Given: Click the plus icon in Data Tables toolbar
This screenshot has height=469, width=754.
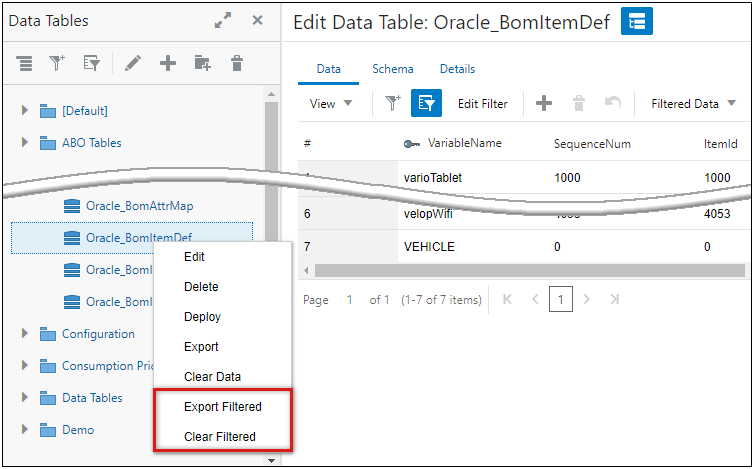Looking at the screenshot, I should point(168,63).
